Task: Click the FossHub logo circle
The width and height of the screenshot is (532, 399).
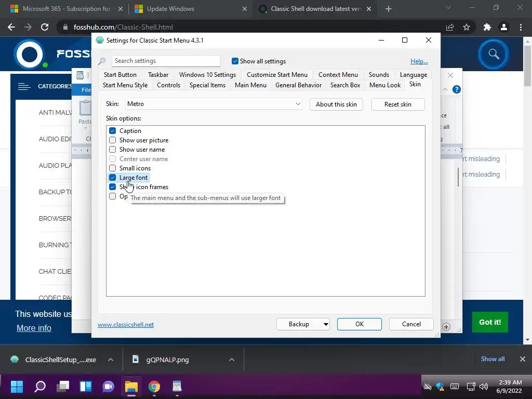Action: pos(29,54)
